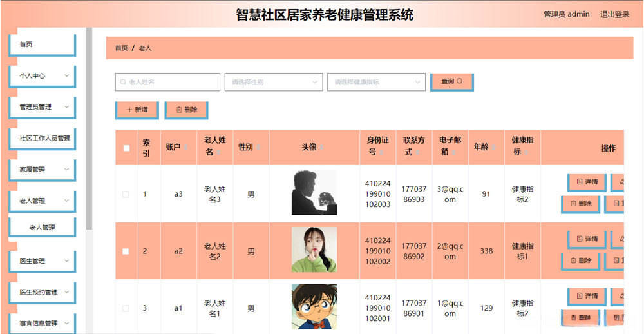Sort by 健康指标 column sort icon
This screenshot has height=334, width=644.
(526, 152)
